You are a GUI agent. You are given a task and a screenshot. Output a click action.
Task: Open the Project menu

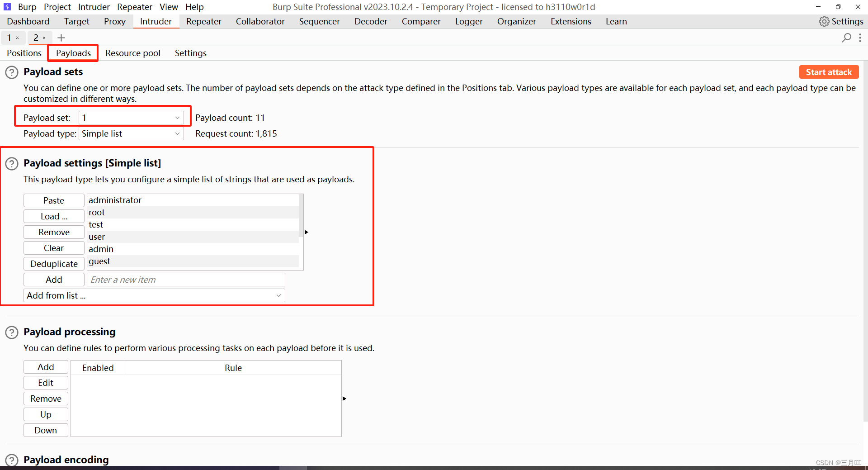[x=57, y=7]
